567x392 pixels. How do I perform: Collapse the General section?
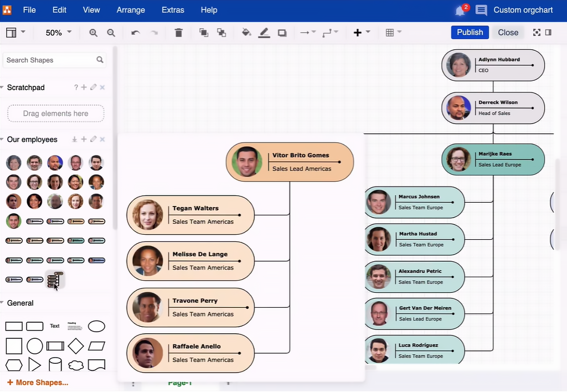click(2, 303)
